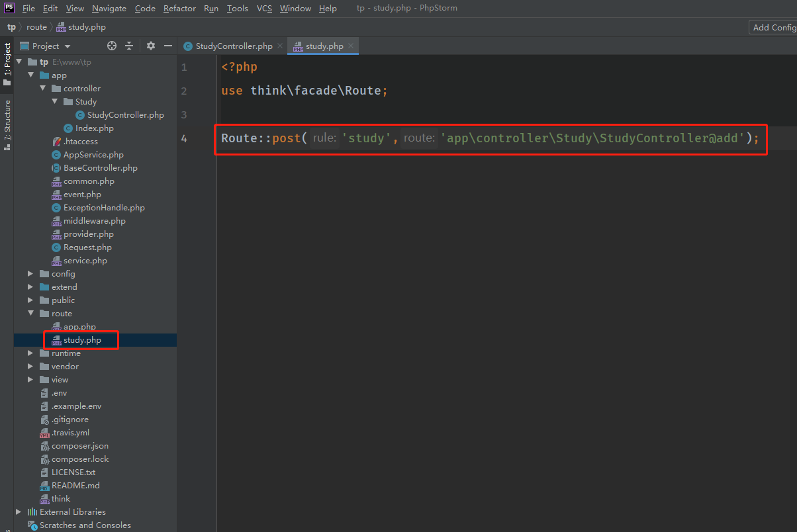The height and width of the screenshot is (532, 797).
Task: Switch to StudyController.php editor tab
Action: 234,46
